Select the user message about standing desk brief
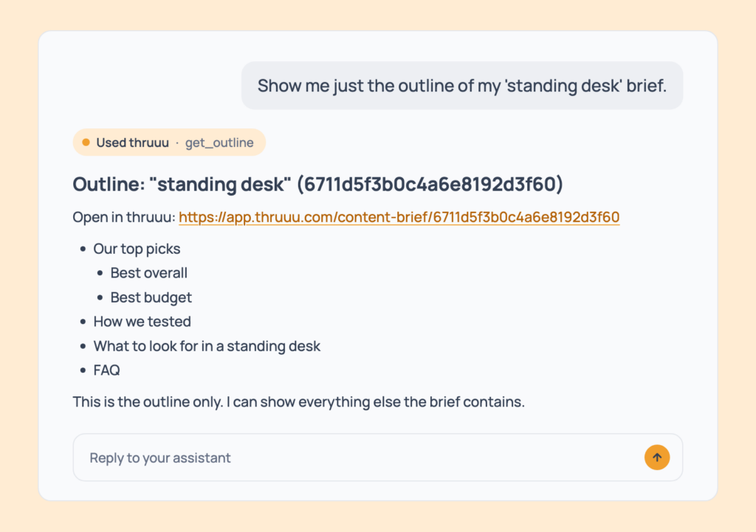 [x=462, y=86]
